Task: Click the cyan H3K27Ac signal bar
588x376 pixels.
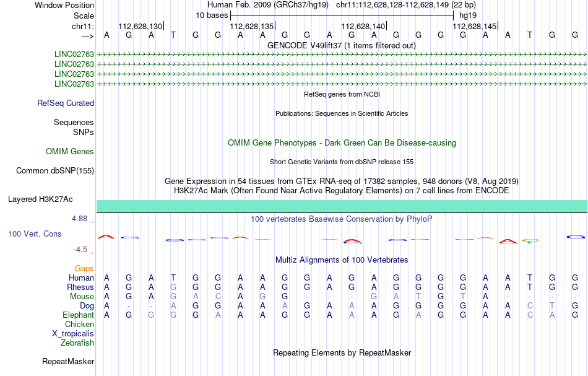Action: 342,206
